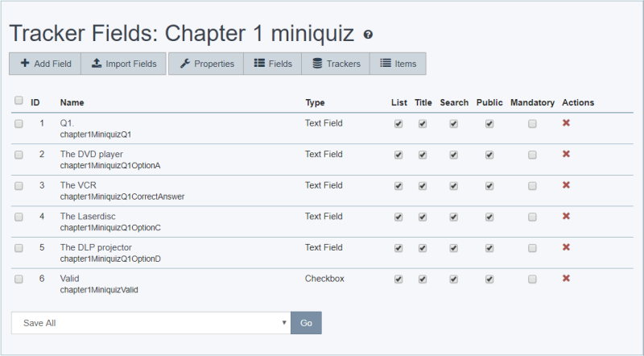Image resolution: width=644 pixels, height=356 pixels.
Task: Delete The DLP projector field
Action: point(566,247)
